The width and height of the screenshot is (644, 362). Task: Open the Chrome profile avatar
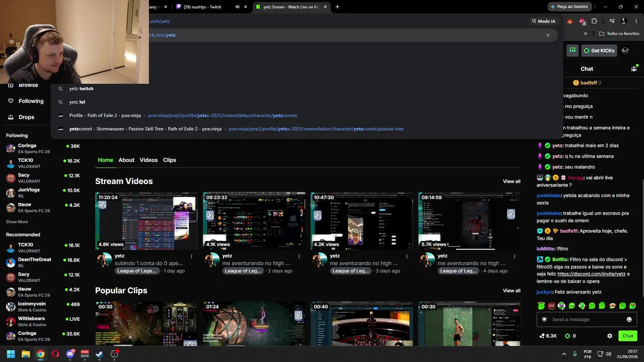click(624, 21)
